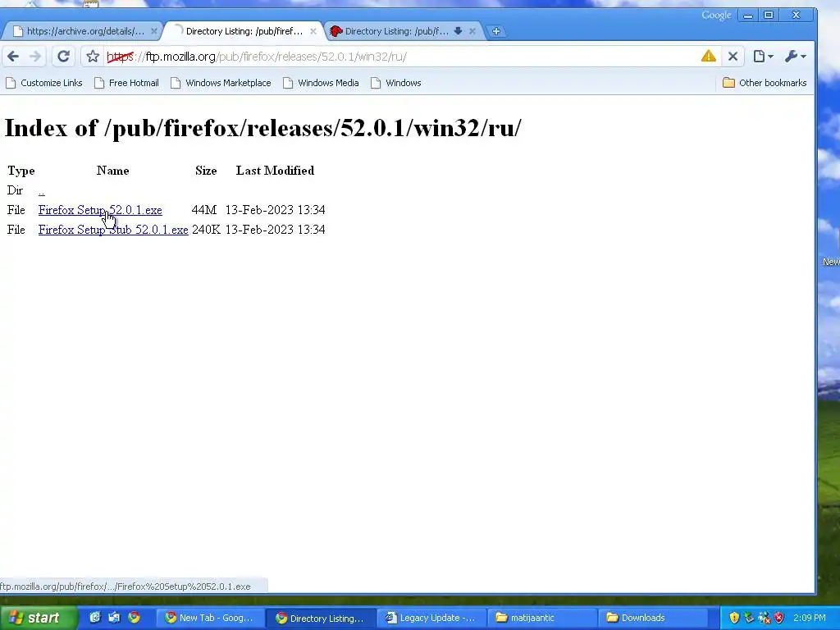
Task: Open Windows Marketplace bookmark
Action: 221,83
